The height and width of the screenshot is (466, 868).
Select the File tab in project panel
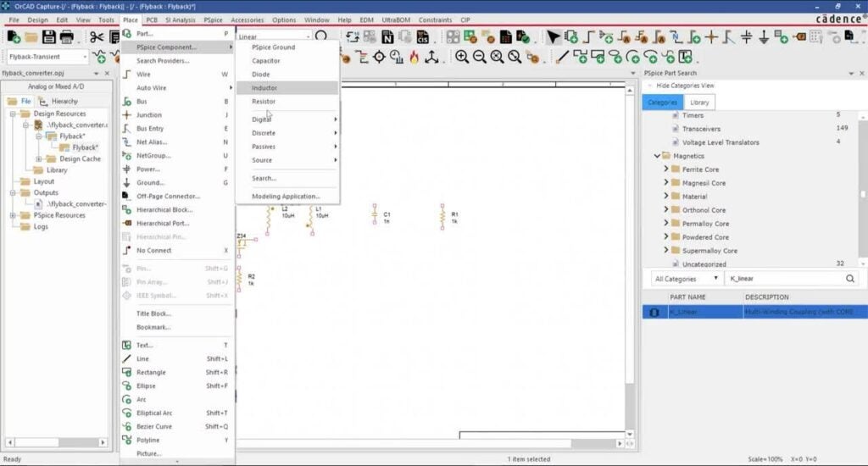pyautogui.click(x=19, y=102)
